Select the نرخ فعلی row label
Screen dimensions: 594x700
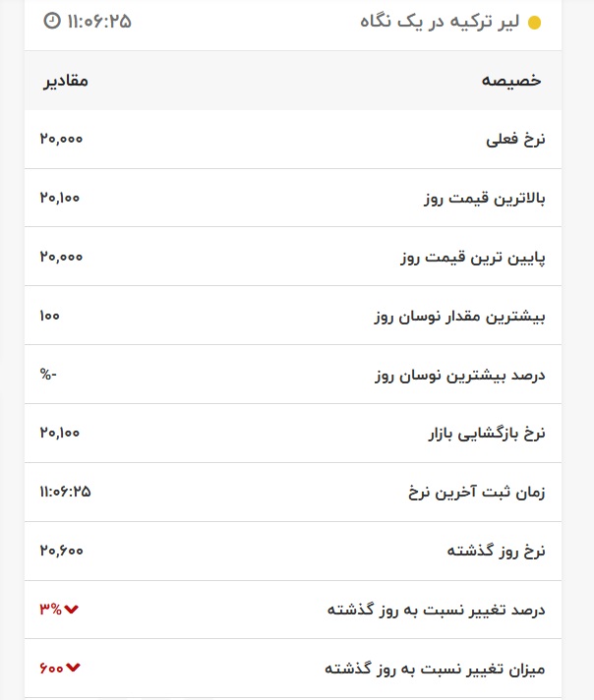(x=515, y=140)
